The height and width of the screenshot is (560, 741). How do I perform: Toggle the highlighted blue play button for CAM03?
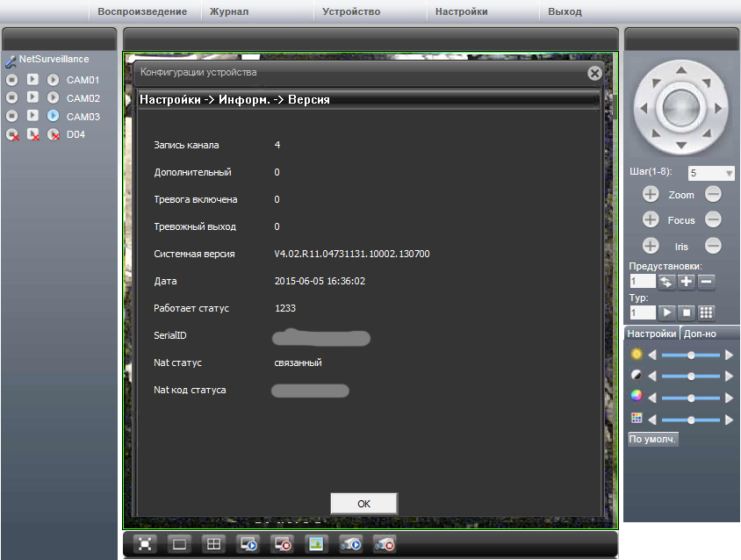point(53,116)
